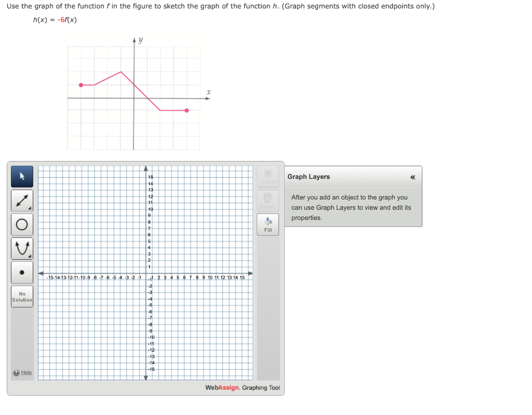Click the origin of the graphing grid
532x415 pixels.
coord(146,273)
